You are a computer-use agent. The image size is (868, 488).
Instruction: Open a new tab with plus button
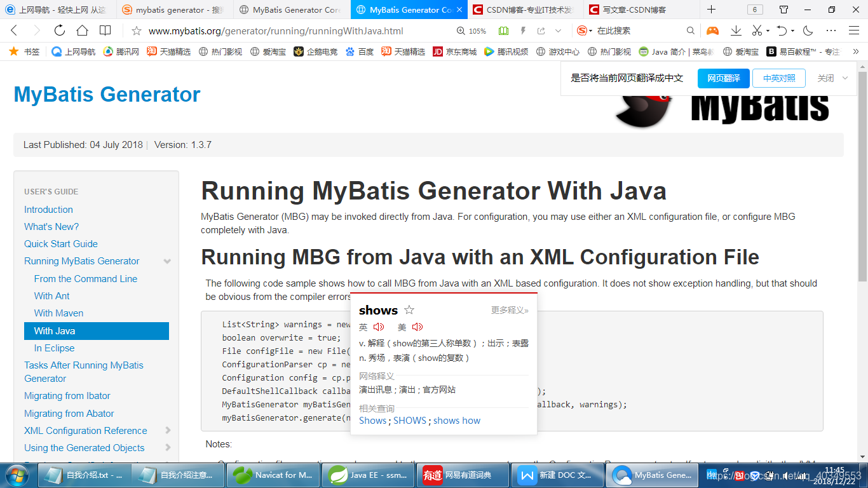pos(711,10)
